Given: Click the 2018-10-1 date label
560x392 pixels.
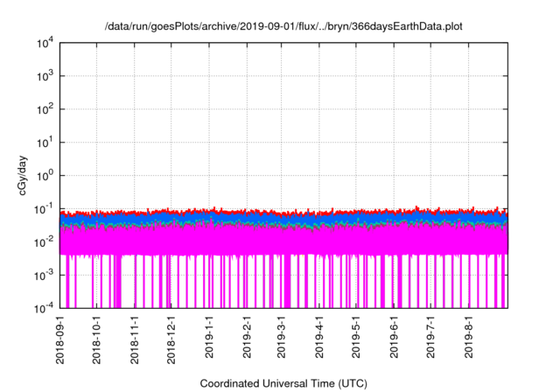Looking at the screenshot, I should click(x=97, y=339).
